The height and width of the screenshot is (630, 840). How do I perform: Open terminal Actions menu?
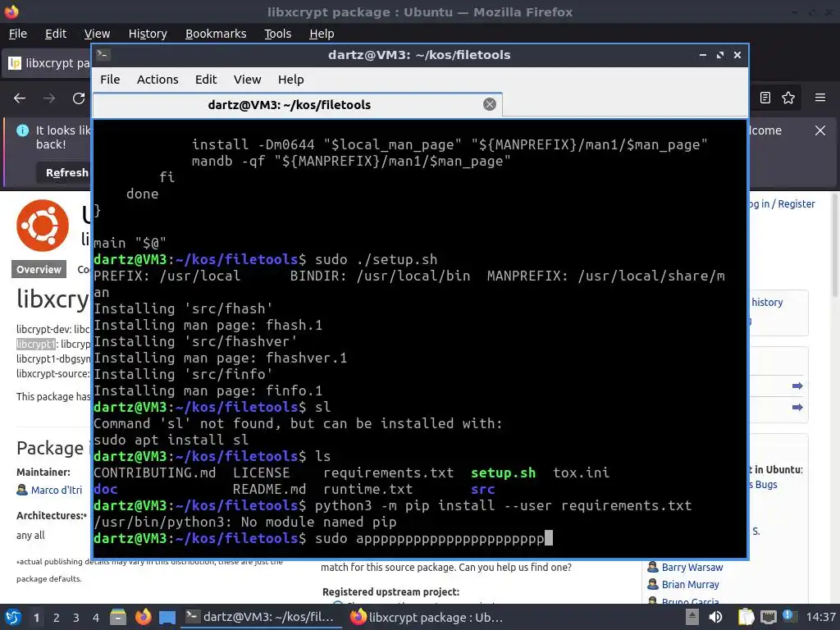pyautogui.click(x=157, y=80)
